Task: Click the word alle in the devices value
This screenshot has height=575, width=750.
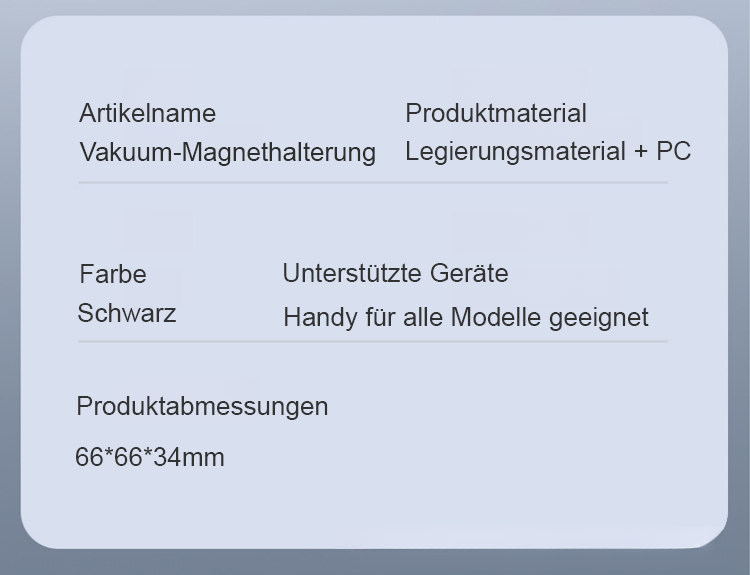Action: click(x=423, y=318)
